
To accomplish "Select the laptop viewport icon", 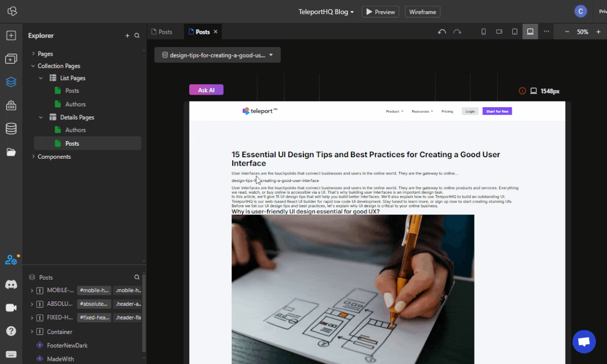I will tap(530, 32).
